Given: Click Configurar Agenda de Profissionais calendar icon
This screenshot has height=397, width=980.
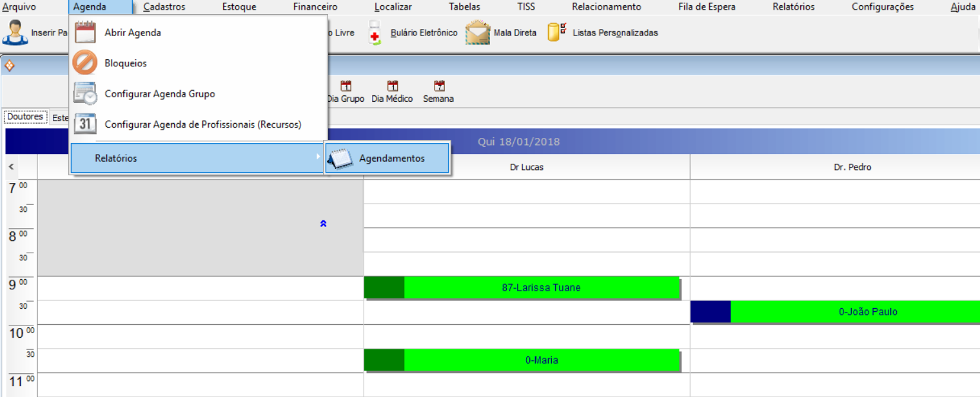Looking at the screenshot, I should coord(85,124).
